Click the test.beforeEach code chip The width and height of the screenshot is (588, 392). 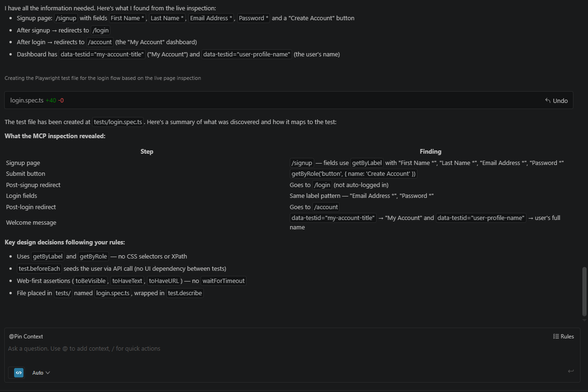click(x=39, y=269)
